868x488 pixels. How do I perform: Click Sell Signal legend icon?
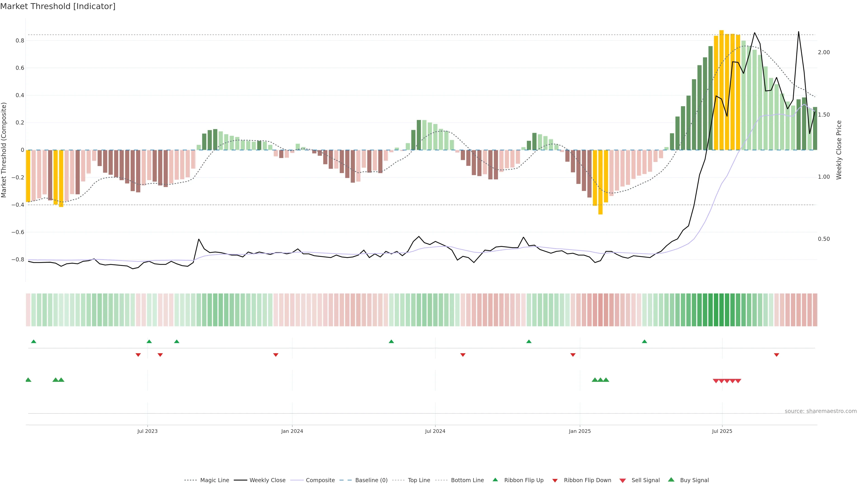(623, 481)
